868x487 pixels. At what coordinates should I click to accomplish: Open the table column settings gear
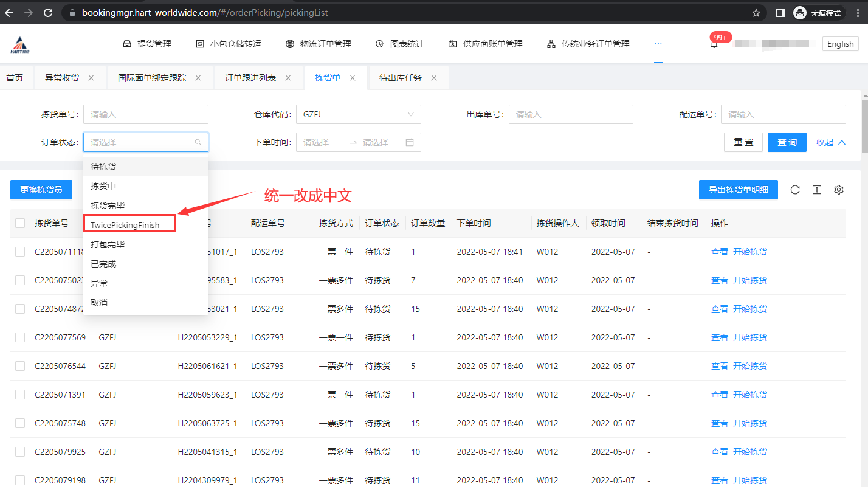point(839,190)
